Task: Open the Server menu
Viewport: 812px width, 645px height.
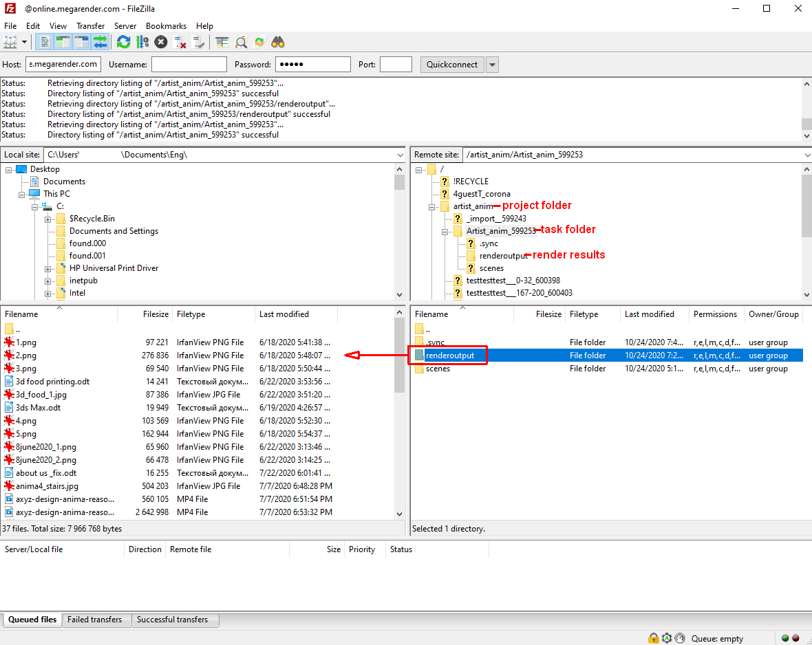Action: click(x=125, y=26)
